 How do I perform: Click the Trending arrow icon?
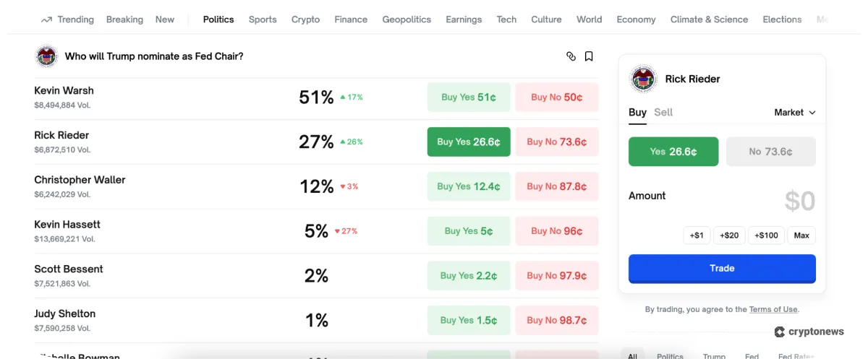point(46,20)
